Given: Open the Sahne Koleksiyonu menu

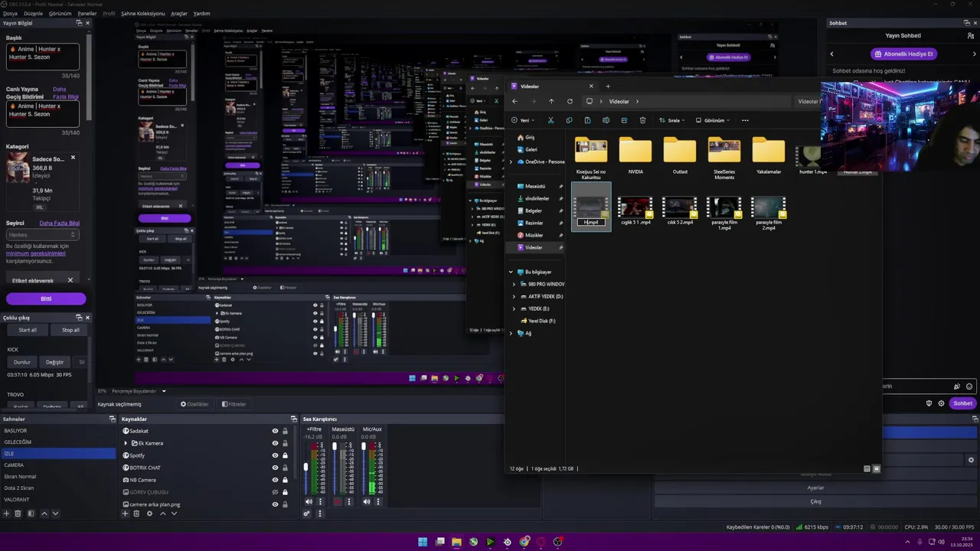Looking at the screenshot, I should 142,14.
